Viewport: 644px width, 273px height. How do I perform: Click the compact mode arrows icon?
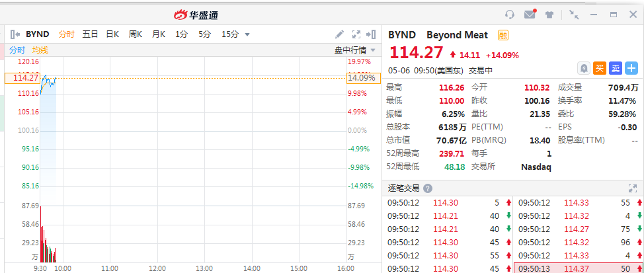click(x=574, y=15)
